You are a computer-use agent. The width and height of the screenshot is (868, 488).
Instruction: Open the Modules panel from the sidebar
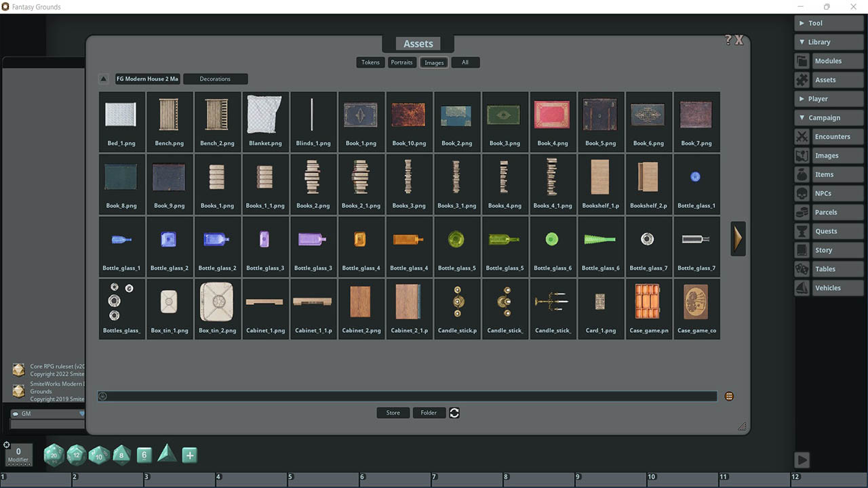click(x=829, y=60)
